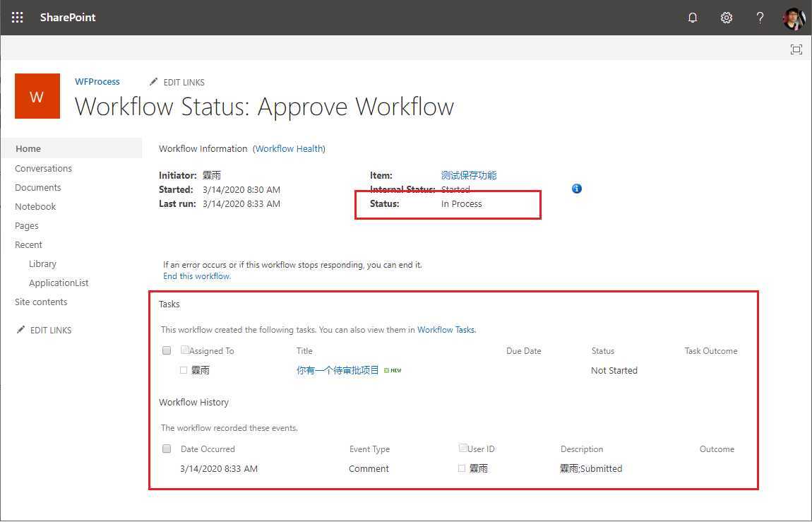Toggle the select-all checkbox in Workflow History
Viewport: 812px width, 522px height.
click(167, 449)
